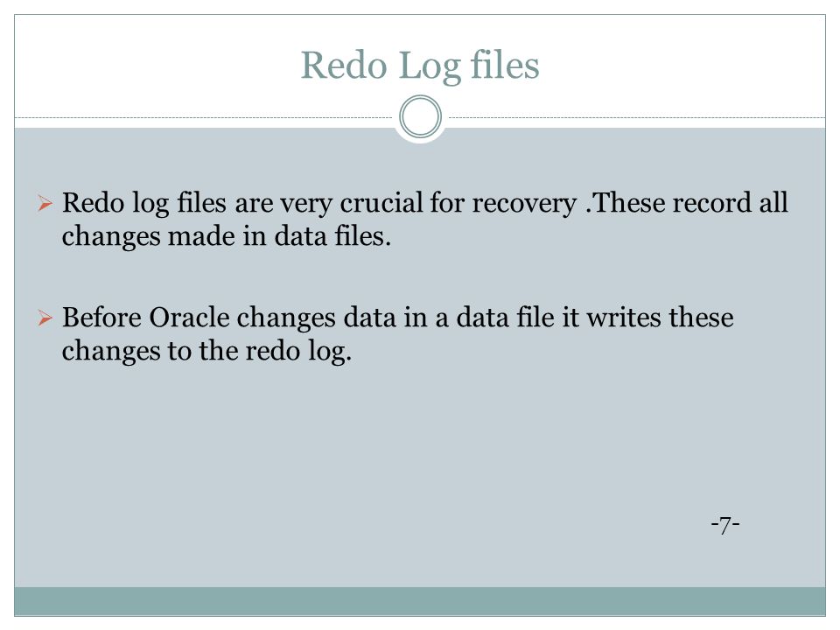Click the slide number -7-

(725, 524)
